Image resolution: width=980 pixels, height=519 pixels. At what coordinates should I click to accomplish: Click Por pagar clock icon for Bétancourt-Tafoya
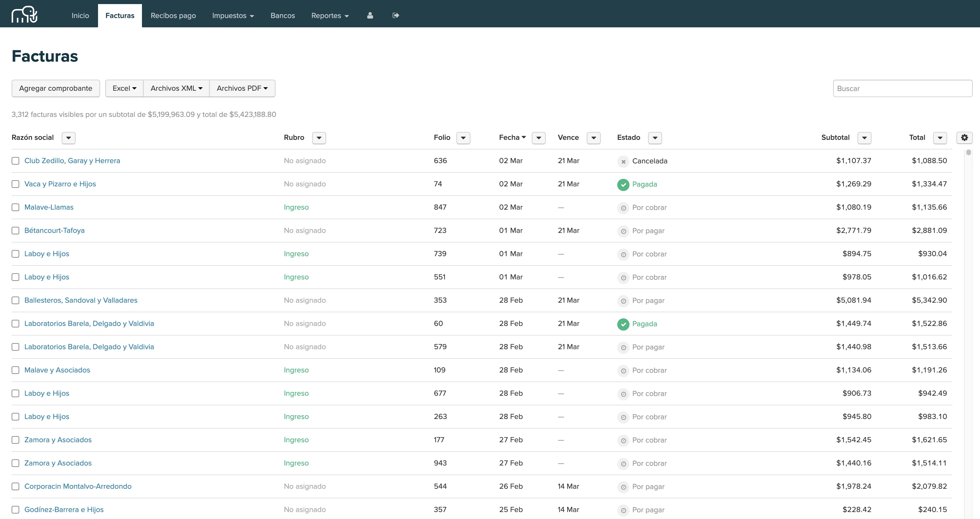623,231
